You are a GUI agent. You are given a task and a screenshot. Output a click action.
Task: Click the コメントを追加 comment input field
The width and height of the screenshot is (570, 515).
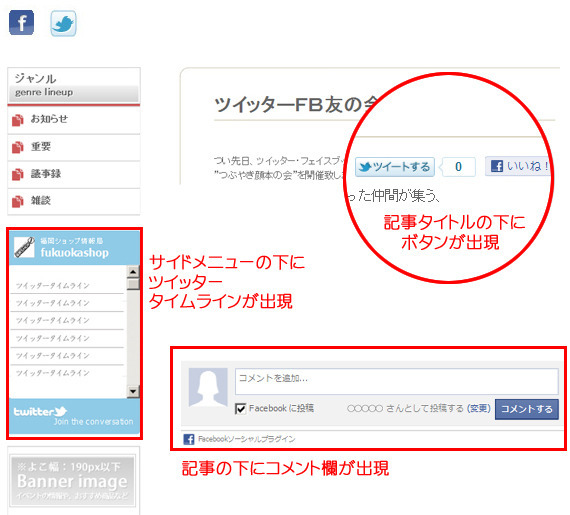(x=397, y=381)
